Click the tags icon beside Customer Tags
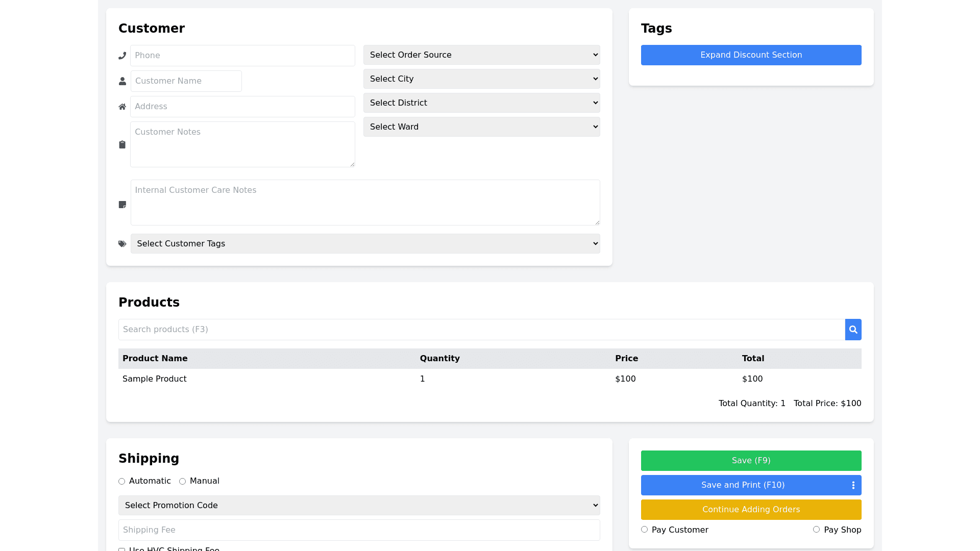980x551 pixels. 122,244
